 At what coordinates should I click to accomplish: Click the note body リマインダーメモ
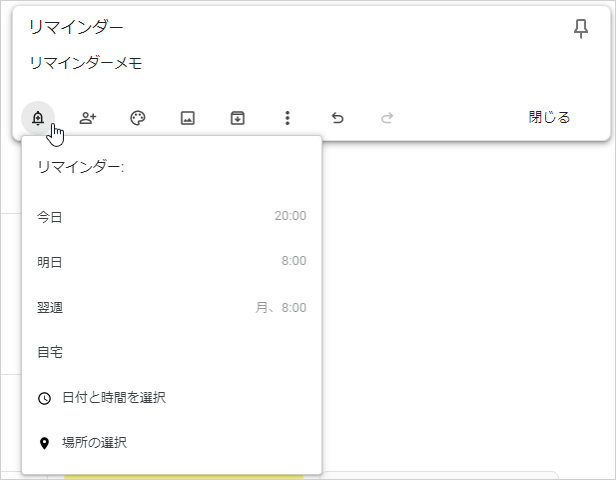(x=86, y=63)
